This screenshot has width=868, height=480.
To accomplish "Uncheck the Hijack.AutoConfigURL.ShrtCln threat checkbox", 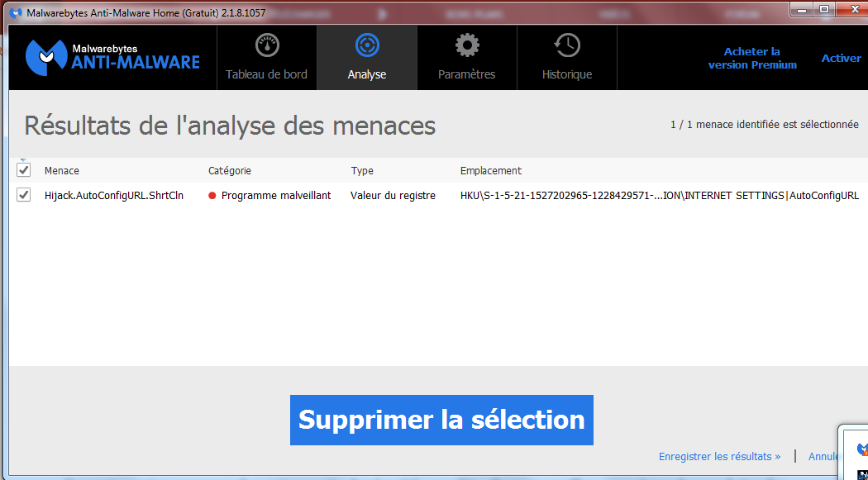I will (23, 195).
